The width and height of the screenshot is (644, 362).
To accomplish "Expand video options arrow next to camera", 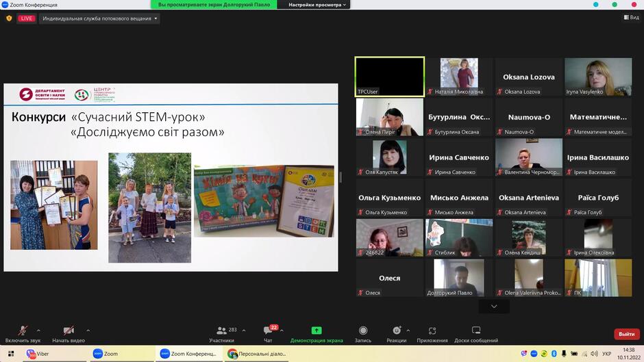I will click(88, 331).
